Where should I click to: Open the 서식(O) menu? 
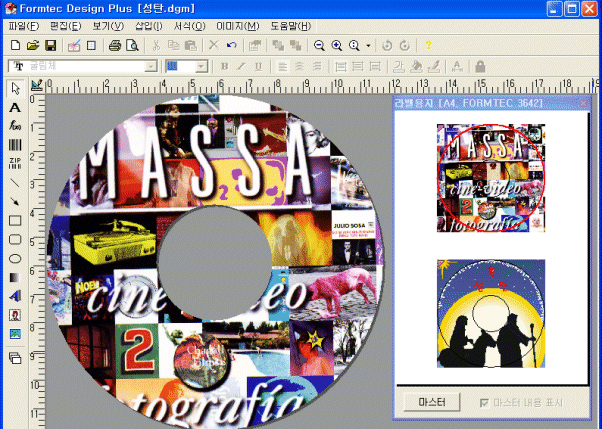(x=189, y=26)
